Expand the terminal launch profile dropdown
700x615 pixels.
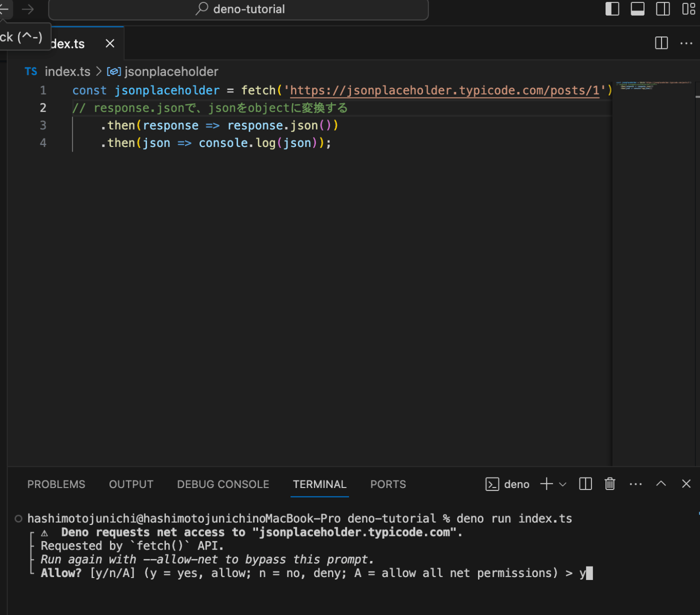pyautogui.click(x=563, y=484)
